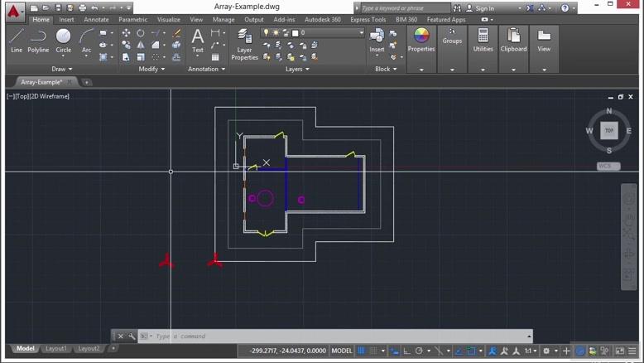Toggle dynamic input in status bar

394,351
